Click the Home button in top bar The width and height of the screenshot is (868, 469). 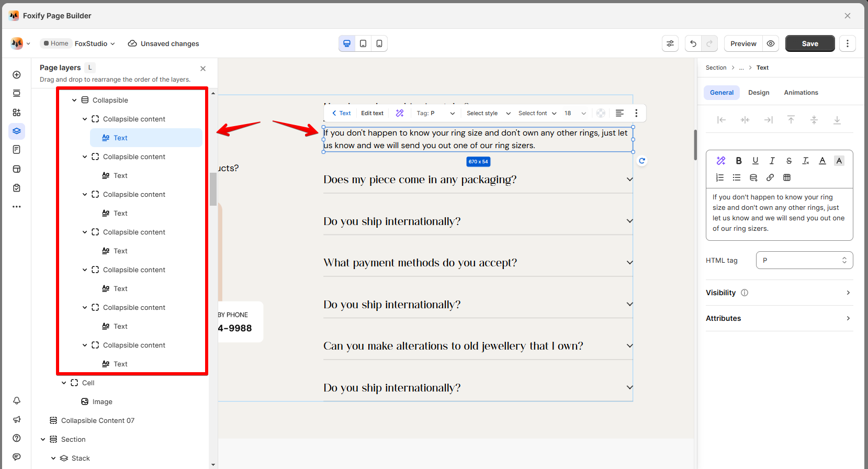tap(56, 43)
